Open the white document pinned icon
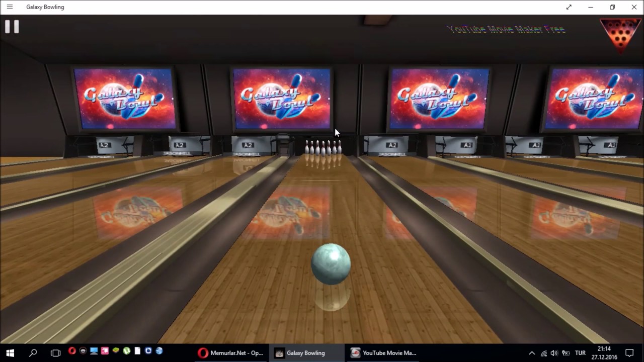The image size is (644, 362). [x=137, y=351]
